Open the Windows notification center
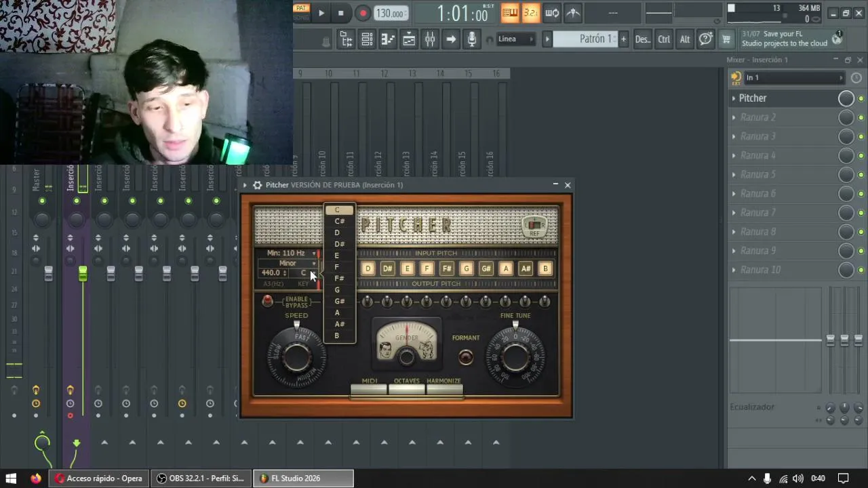 tap(843, 479)
